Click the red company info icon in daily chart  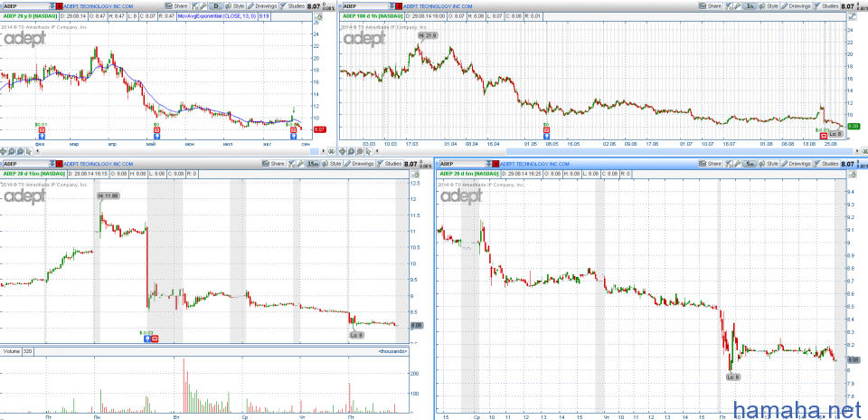(60, 6)
